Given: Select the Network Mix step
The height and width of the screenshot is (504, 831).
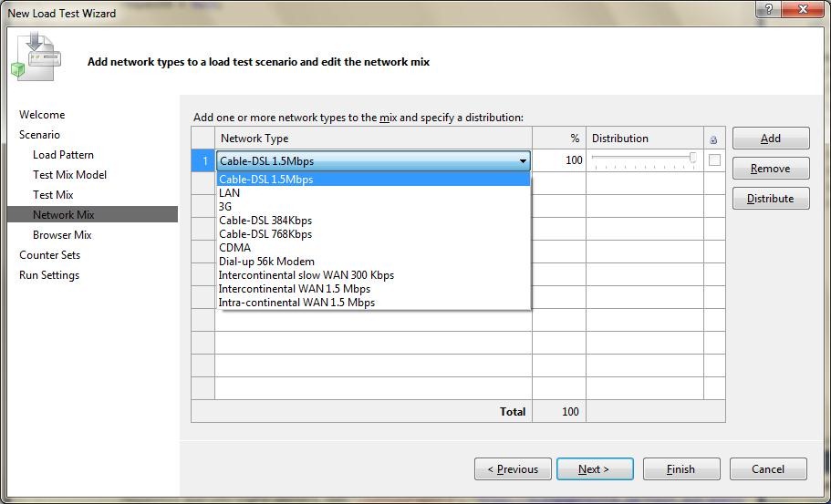Looking at the screenshot, I should [92, 214].
